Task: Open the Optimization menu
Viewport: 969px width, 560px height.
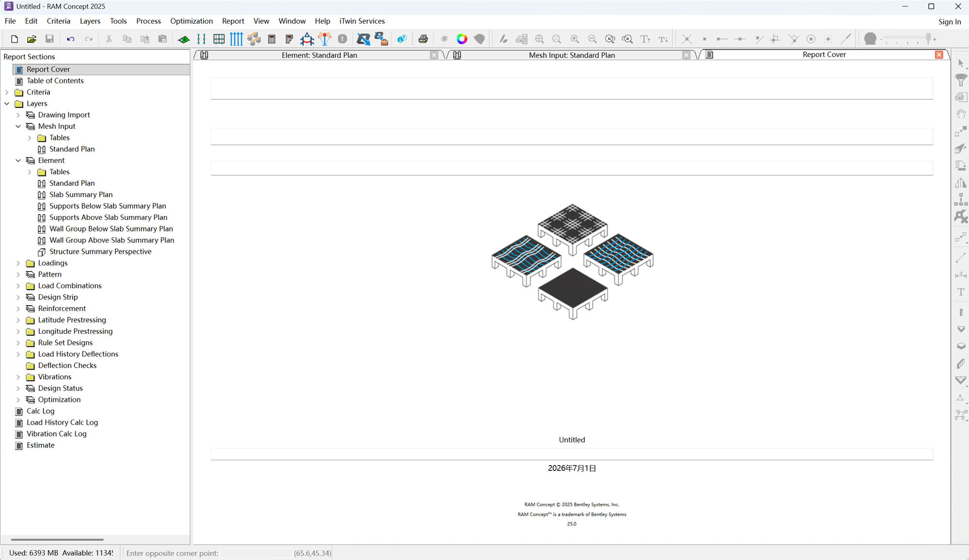Action: (191, 21)
